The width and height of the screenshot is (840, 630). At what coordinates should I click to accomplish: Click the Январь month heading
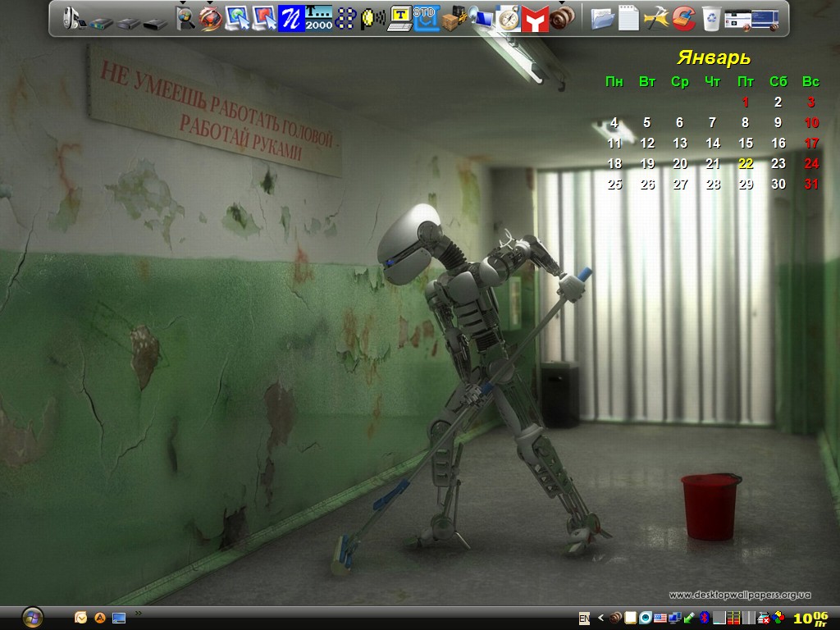point(713,58)
